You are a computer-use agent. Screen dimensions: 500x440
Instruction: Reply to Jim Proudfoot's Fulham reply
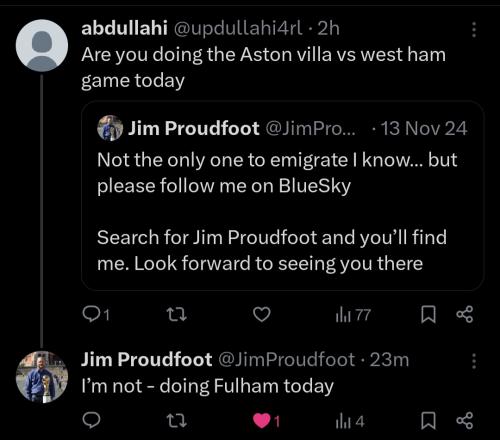point(91,421)
